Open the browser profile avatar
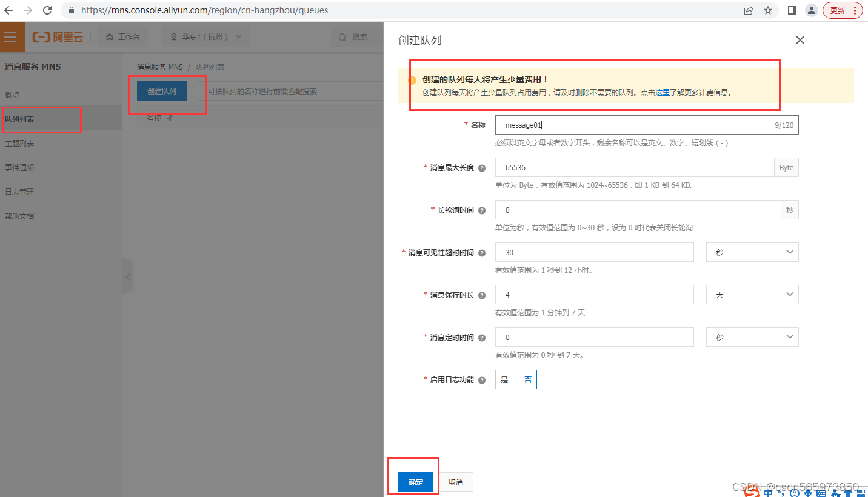This screenshot has height=497, width=868. (811, 10)
